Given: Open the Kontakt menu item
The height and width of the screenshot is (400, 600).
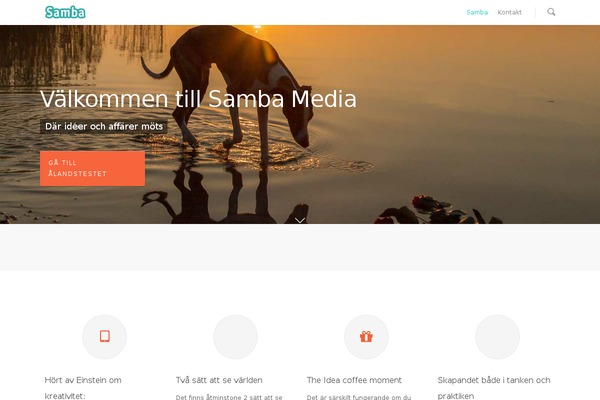Looking at the screenshot, I should click(x=509, y=12).
